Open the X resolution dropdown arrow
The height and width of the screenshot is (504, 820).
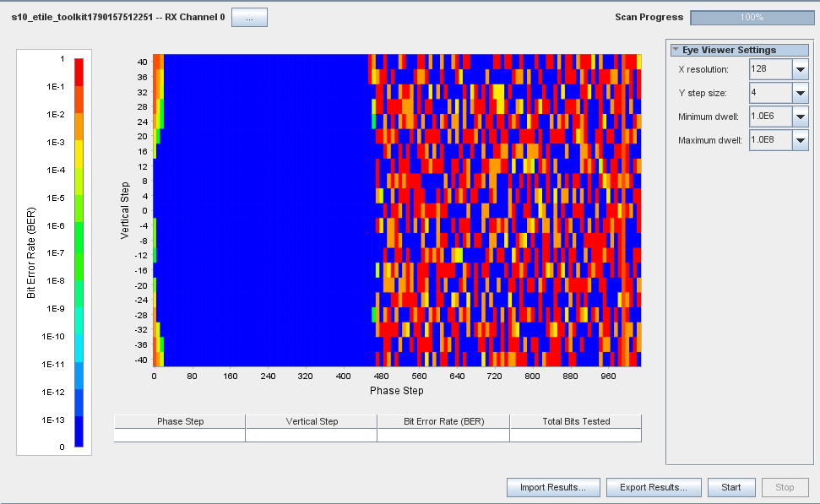tap(801, 69)
